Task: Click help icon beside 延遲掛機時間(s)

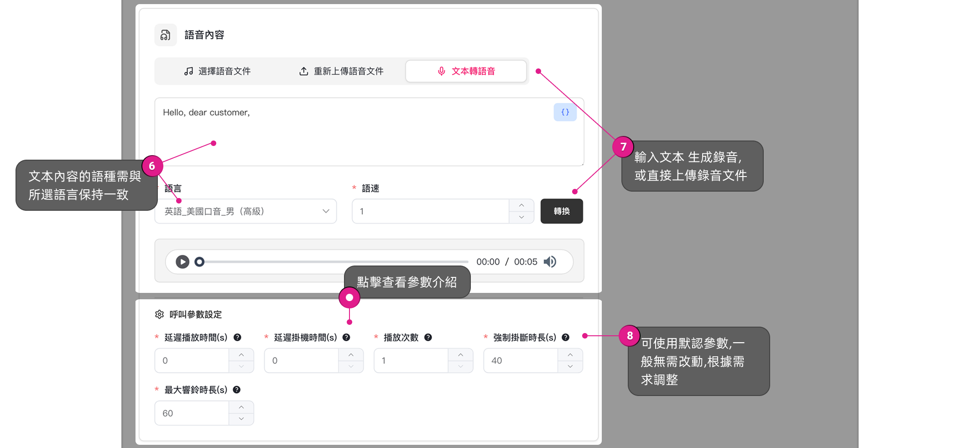Action: coord(346,338)
